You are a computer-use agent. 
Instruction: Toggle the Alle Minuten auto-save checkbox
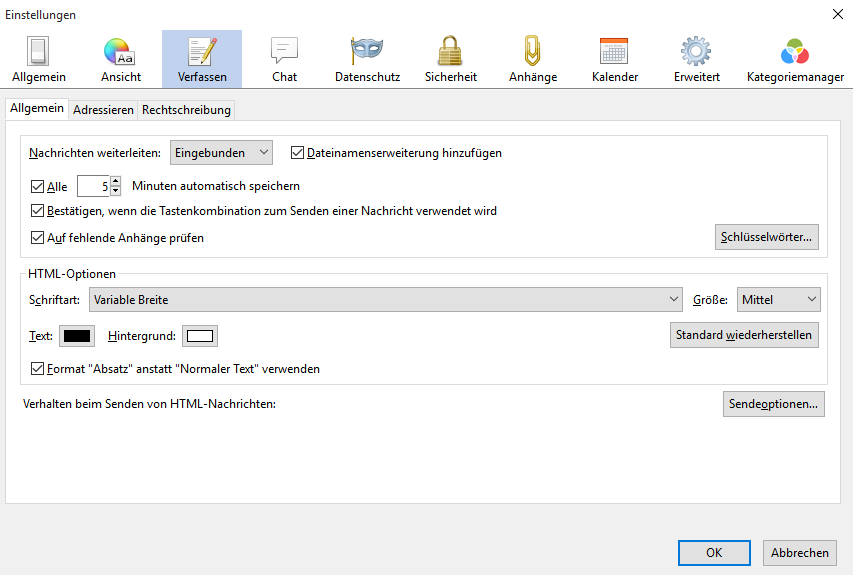click(37, 187)
